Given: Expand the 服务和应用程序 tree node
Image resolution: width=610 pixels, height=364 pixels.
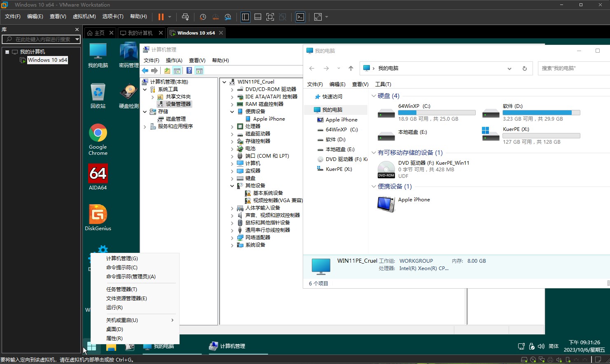Looking at the screenshot, I should pyautogui.click(x=145, y=127).
